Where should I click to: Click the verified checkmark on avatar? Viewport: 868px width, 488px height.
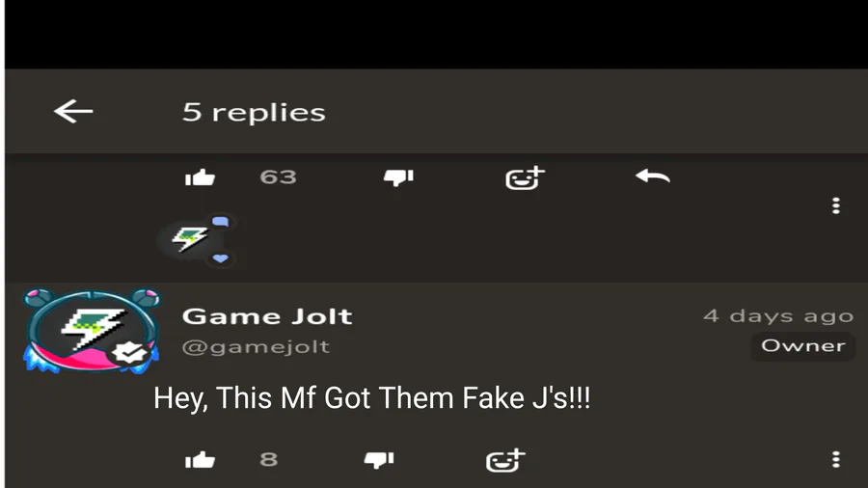pos(129,352)
